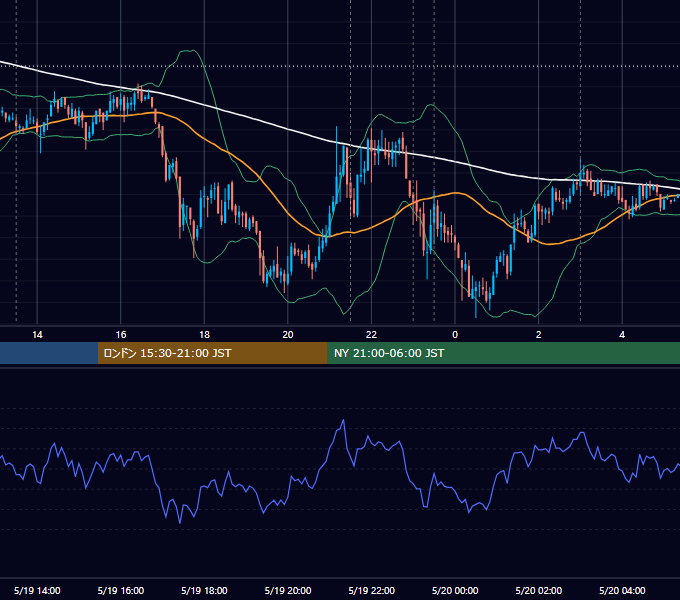This screenshot has width=680, height=600.
Task: Click the hour label 16 on price chart axis
Action: click(121, 335)
